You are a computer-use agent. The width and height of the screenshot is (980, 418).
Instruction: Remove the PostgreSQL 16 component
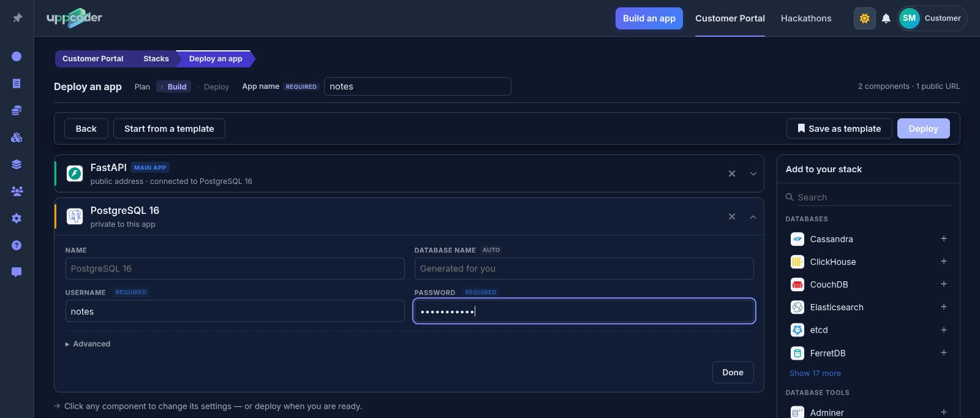(x=732, y=216)
